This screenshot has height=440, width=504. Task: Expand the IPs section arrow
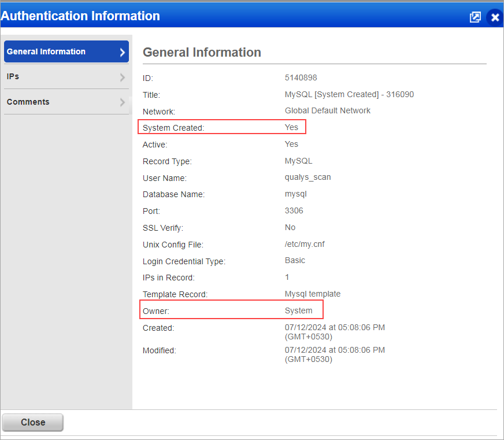click(122, 77)
